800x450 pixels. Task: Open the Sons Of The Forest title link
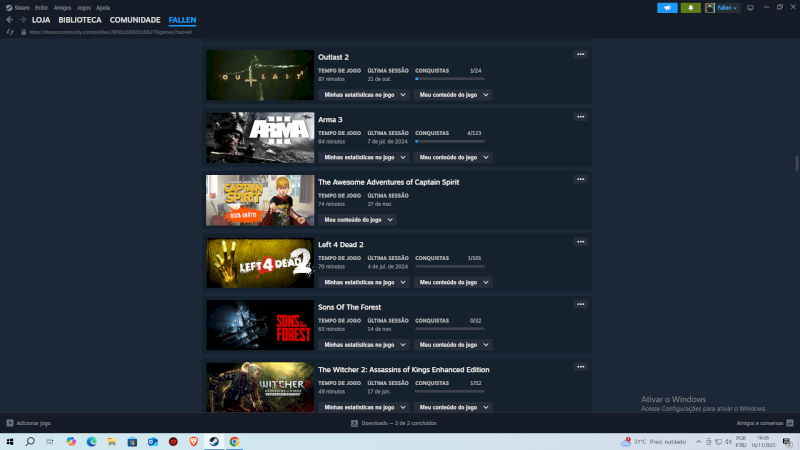pos(349,307)
